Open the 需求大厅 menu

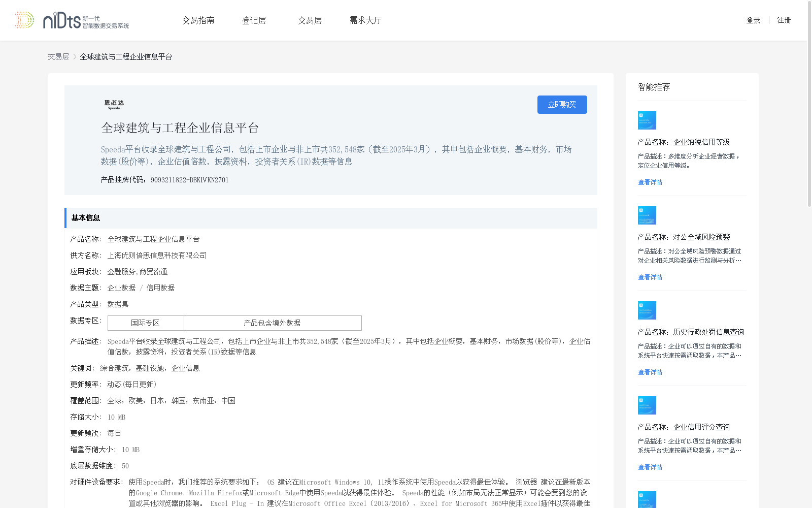pyautogui.click(x=365, y=20)
